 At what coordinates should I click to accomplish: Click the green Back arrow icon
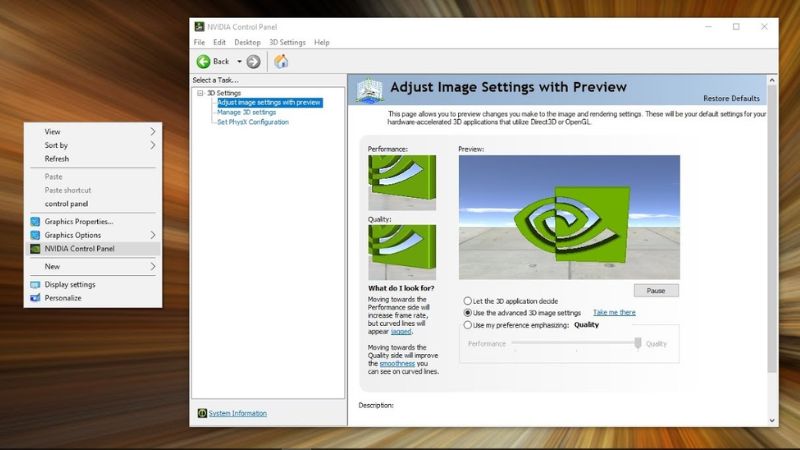[203, 61]
